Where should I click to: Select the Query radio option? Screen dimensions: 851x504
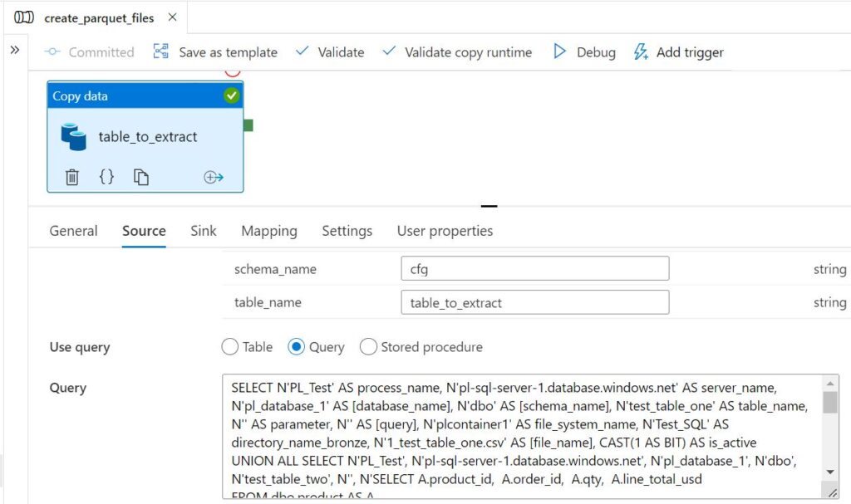[296, 347]
